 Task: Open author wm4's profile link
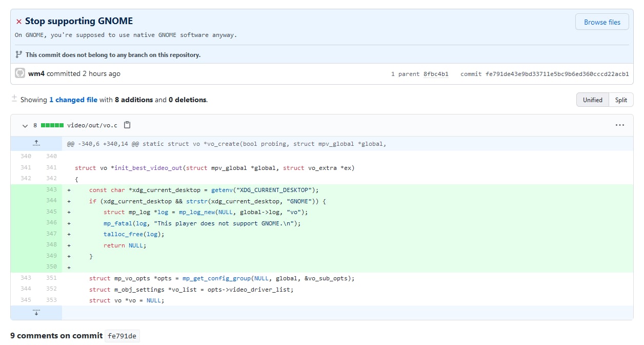(36, 73)
